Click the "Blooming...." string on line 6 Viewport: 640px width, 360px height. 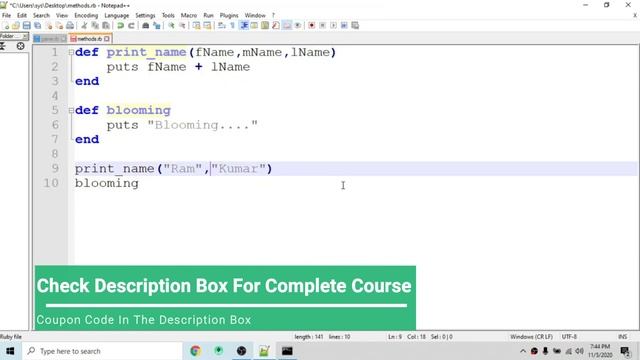pyautogui.click(x=203, y=125)
